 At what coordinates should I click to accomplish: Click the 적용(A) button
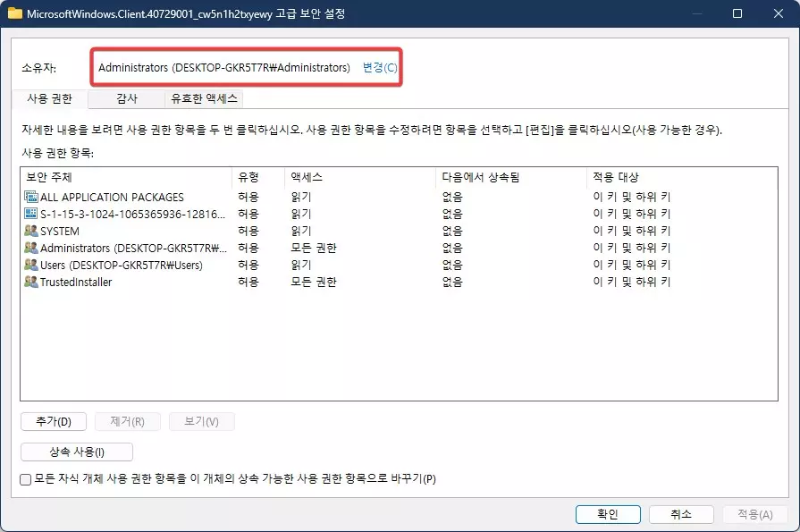pos(755,514)
